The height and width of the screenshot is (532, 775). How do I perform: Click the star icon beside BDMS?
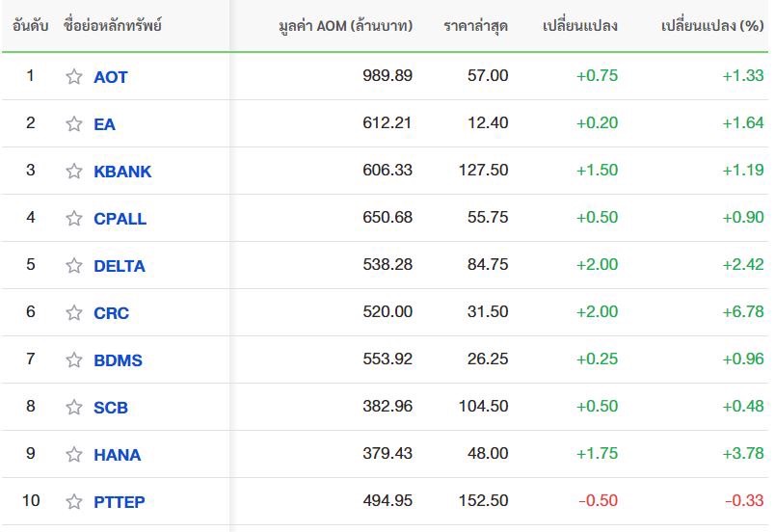[74, 360]
